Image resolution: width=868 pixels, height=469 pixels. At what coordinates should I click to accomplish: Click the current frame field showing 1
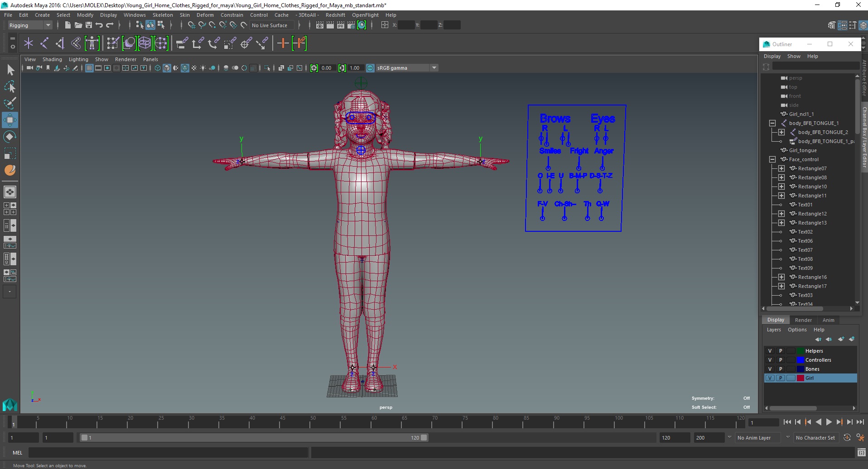point(764,423)
